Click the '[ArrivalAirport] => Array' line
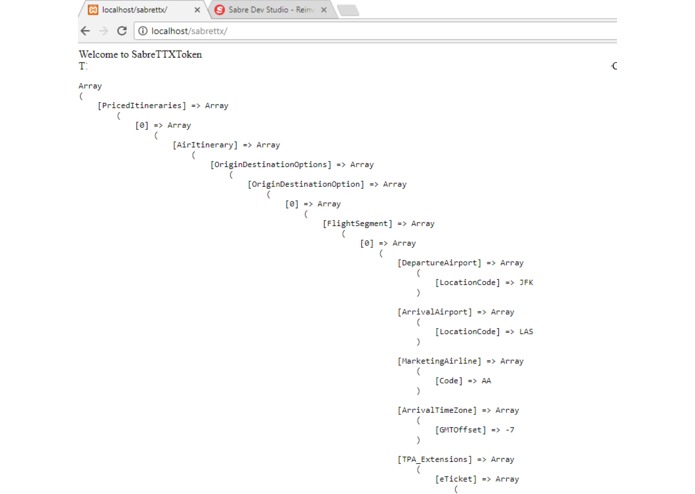 456,312
